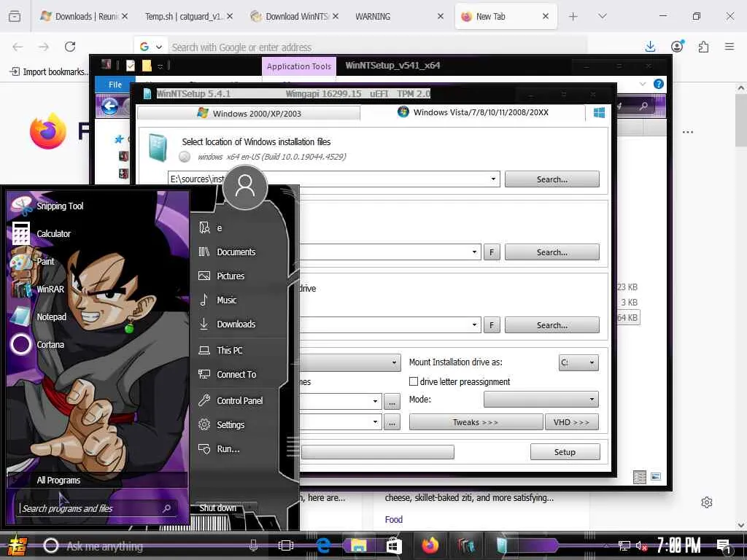Open Snipping Tool from the Start menu
The height and width of the screenshot is (560, 747).
pos(47,206)
